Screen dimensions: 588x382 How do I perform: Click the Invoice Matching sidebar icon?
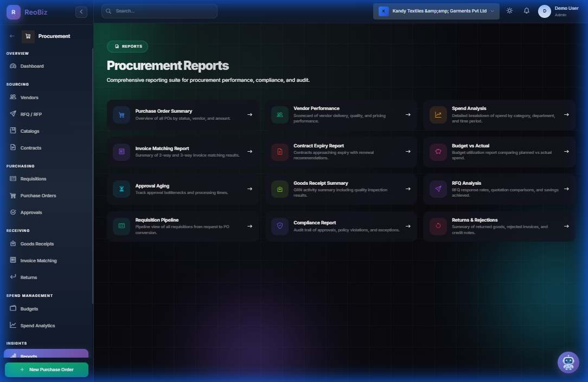click(x=12, y=260)
